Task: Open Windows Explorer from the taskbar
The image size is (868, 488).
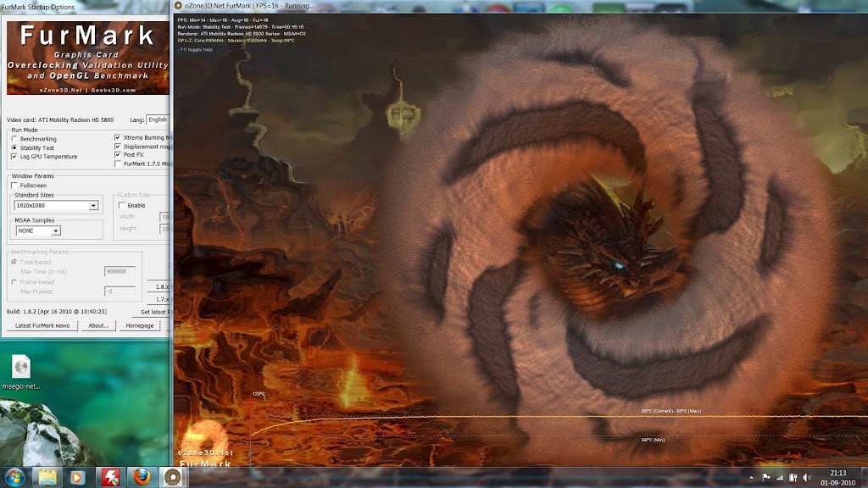Action: (x=47, y=477)
